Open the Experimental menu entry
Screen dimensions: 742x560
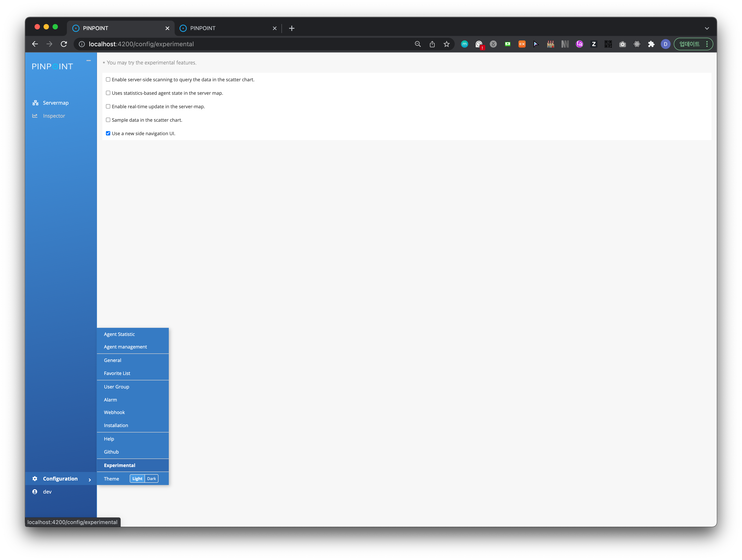click(119, 465)
